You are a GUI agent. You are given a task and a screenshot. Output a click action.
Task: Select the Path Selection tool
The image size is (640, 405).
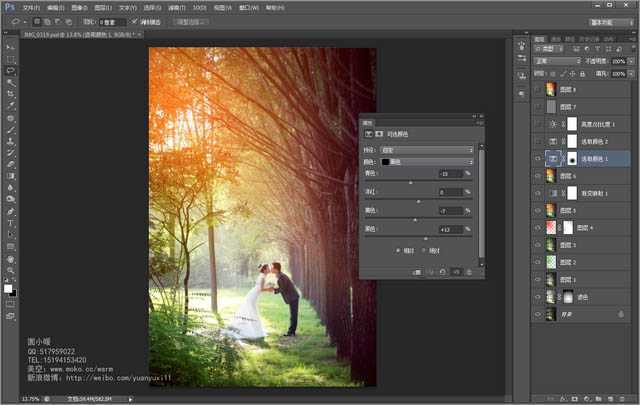tap(11, 234)
